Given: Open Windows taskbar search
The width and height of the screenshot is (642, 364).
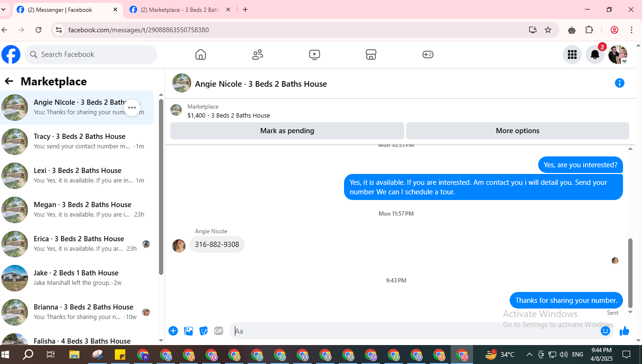Looking at the screenshot, I should [x=28, y=354].
